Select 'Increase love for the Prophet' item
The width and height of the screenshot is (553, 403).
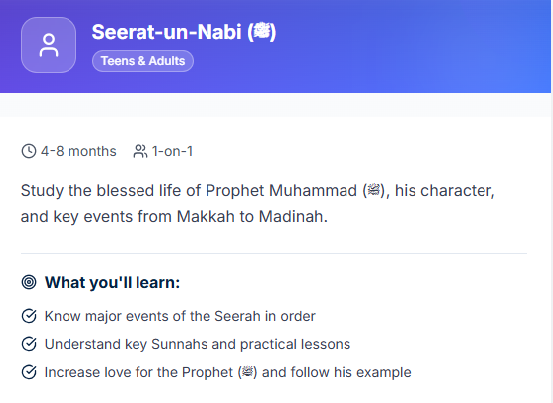[x=228, y=372]
